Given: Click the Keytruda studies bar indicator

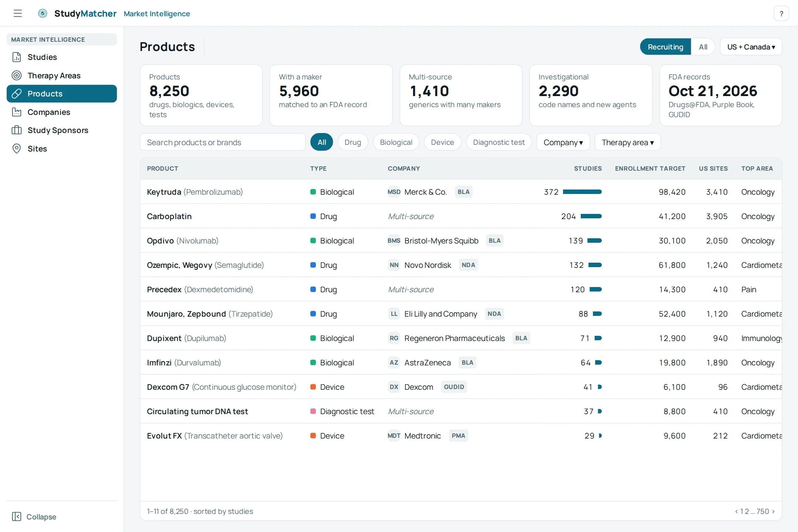Looking at the screenshot, I should 582,192.
